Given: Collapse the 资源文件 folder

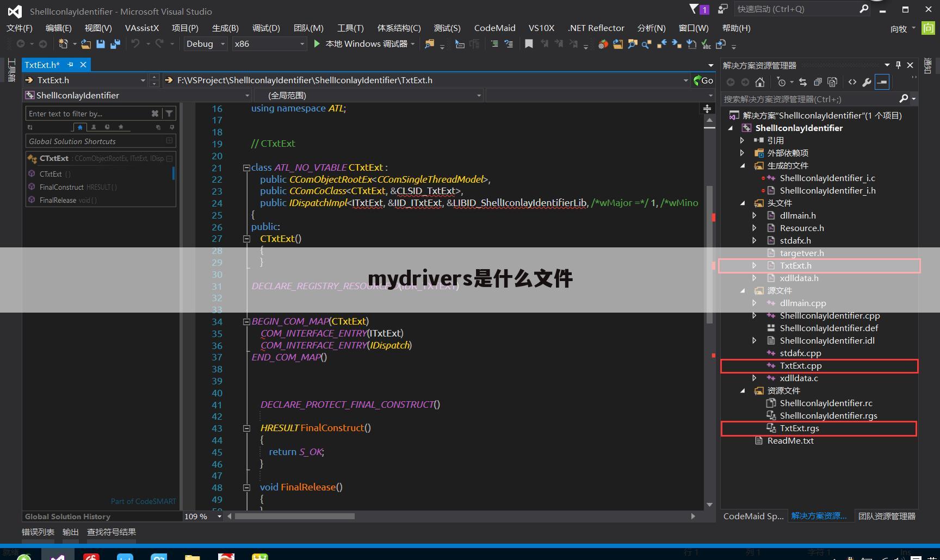Looking at the screenshot, I should tap(743, 391).
